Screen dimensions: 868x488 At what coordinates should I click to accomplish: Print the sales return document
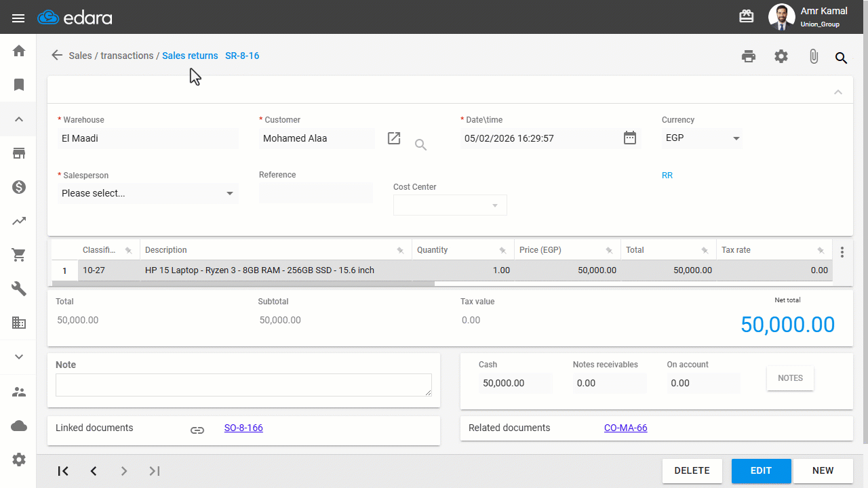point(749,57)
